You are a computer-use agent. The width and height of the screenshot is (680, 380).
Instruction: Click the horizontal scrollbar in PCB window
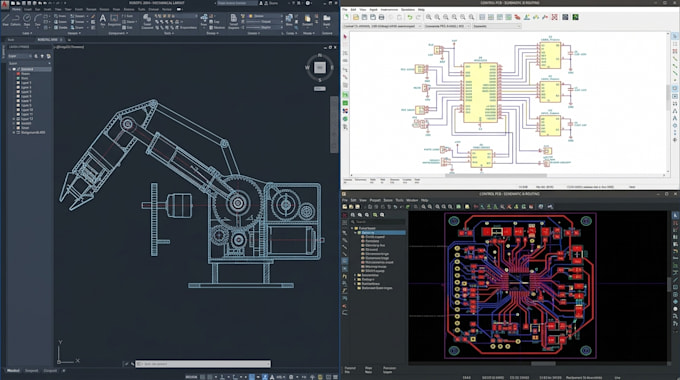pos(543,364)
